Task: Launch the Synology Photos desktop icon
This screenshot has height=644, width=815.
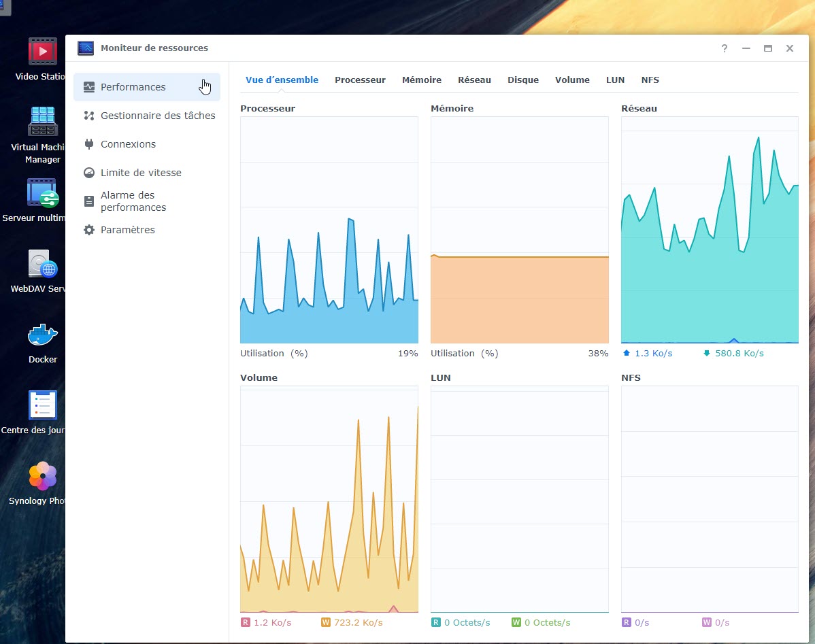Action: [42, 476]
